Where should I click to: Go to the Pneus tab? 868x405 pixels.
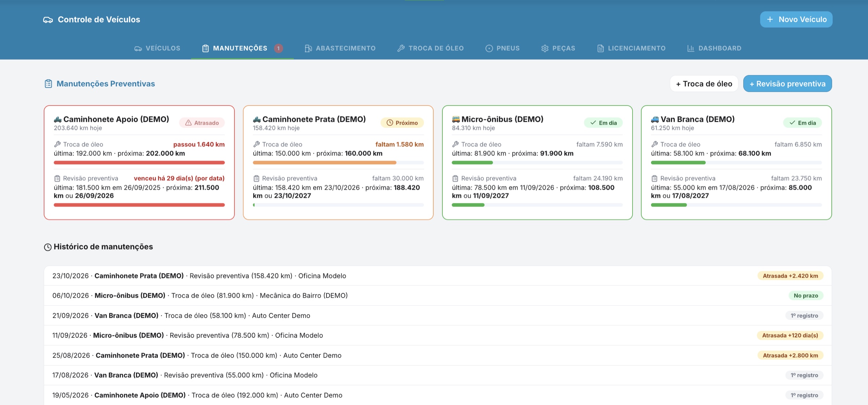[x=502, y=48]
